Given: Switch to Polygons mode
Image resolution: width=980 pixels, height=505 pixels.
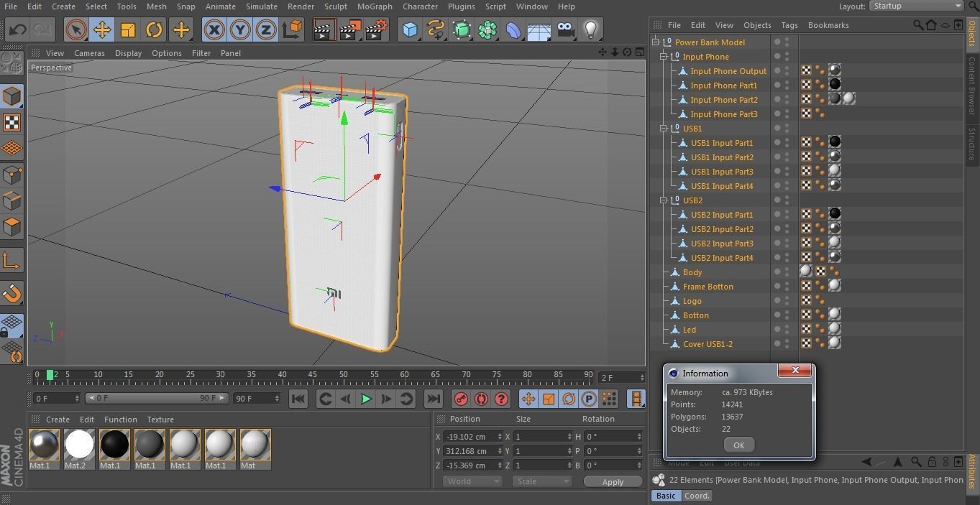Looking at the screenshot, I should point(12,227).
